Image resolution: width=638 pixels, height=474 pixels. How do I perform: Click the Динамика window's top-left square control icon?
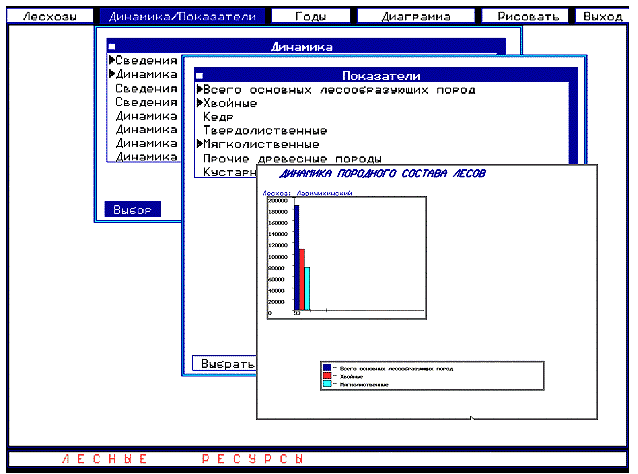click(x=113, y=47)
